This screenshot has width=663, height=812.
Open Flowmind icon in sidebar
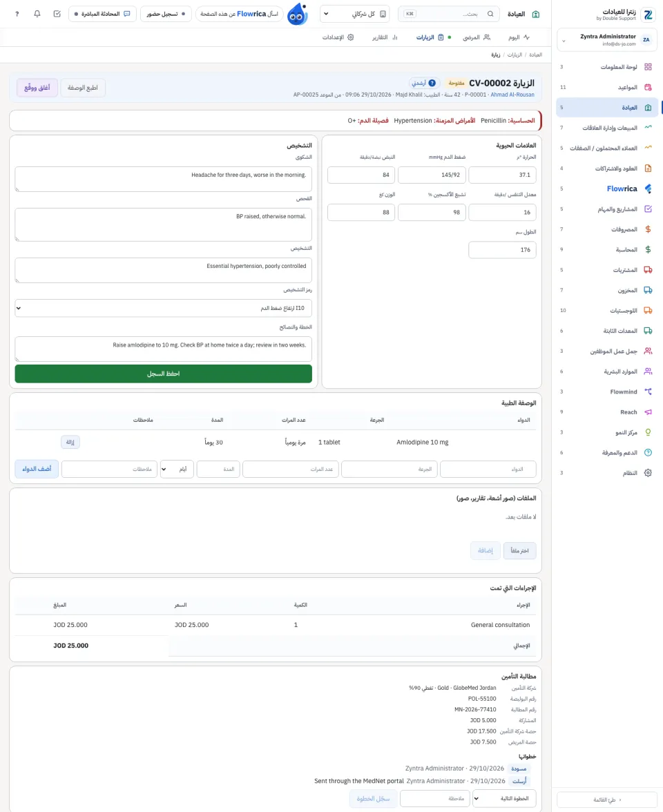click(648, 391)
